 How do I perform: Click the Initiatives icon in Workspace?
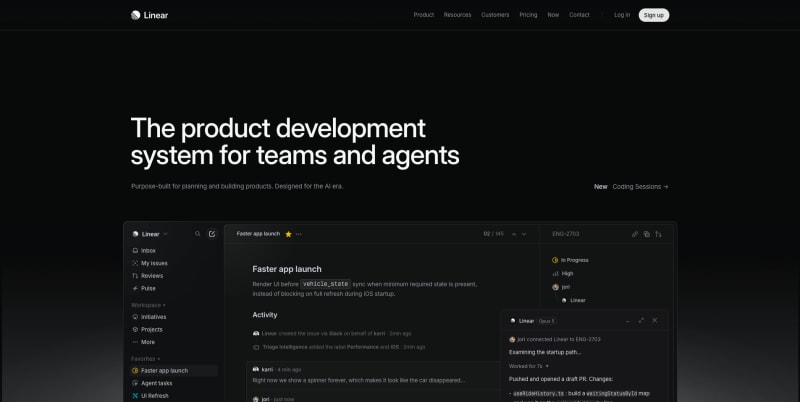pos(135,317)
